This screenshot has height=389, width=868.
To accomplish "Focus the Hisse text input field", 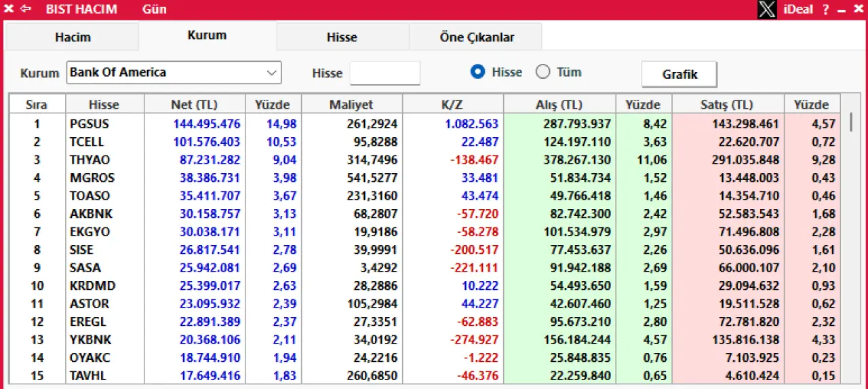I will (x=384, y=73).
